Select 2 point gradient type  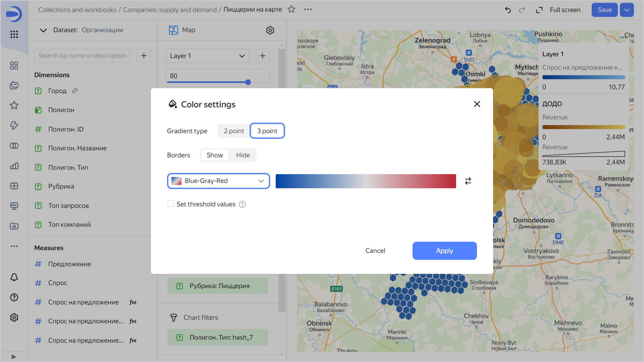tap(234, 131)
